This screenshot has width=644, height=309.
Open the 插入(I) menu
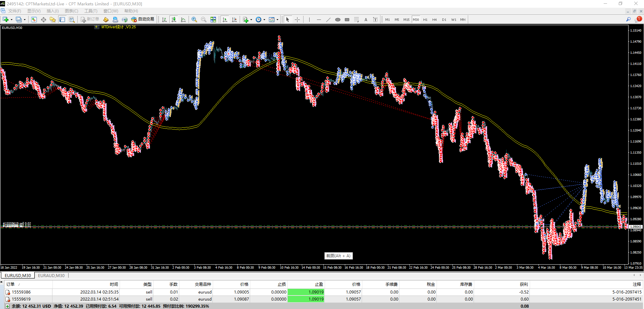(x=52, y=11)
